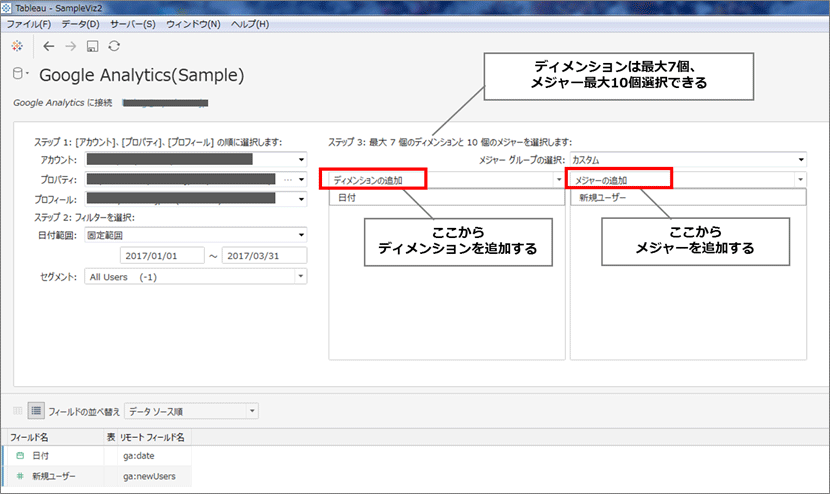Click the リモート フィールド名 column header
The height and width of the screenshot is (494, 830).
152,437
